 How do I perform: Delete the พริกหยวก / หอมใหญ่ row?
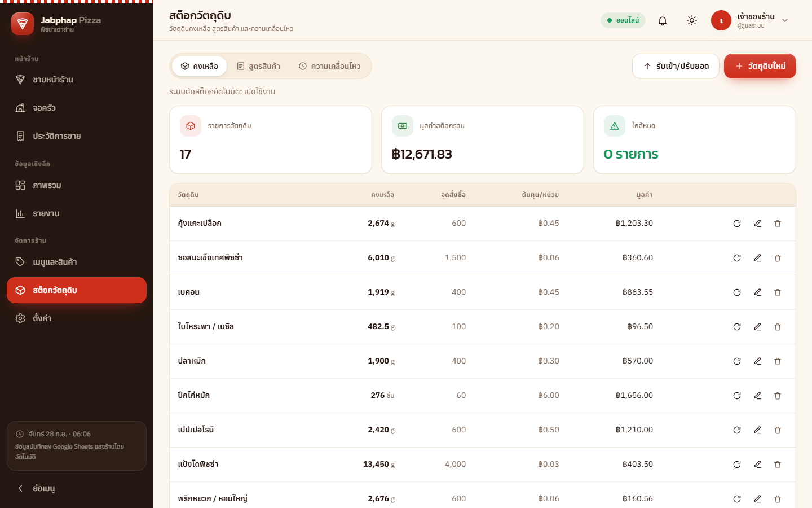(x=778, y=499)
